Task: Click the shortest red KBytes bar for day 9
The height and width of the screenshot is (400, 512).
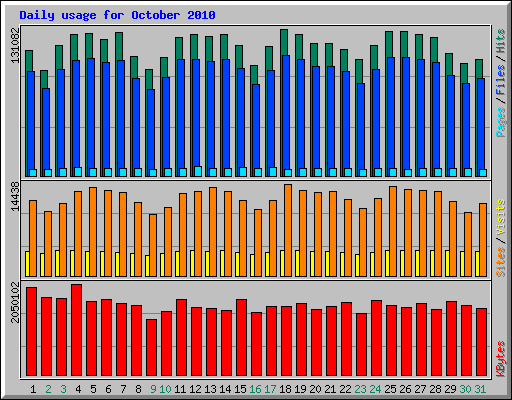Action: point(151,348)
